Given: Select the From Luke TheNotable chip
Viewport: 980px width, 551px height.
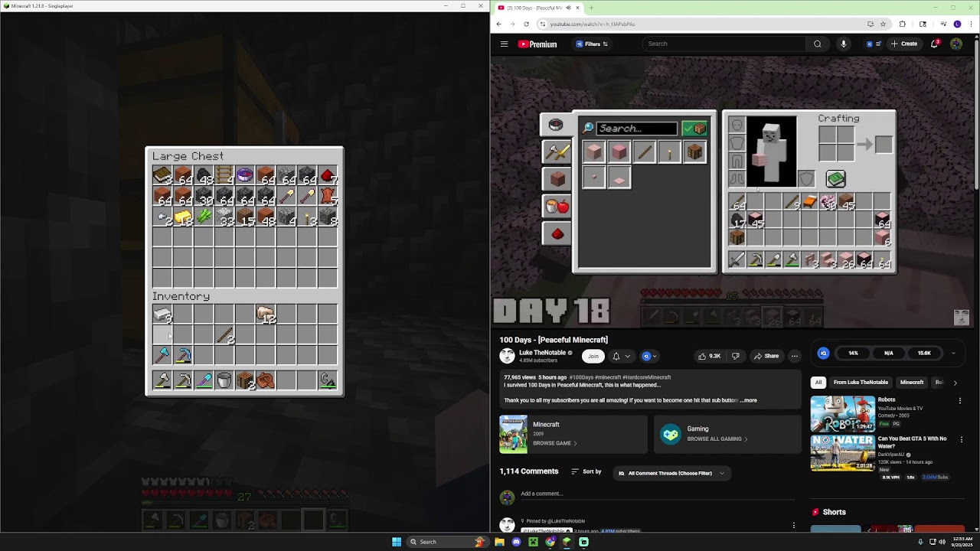Looking at the screenshot, I should (861, 383).
